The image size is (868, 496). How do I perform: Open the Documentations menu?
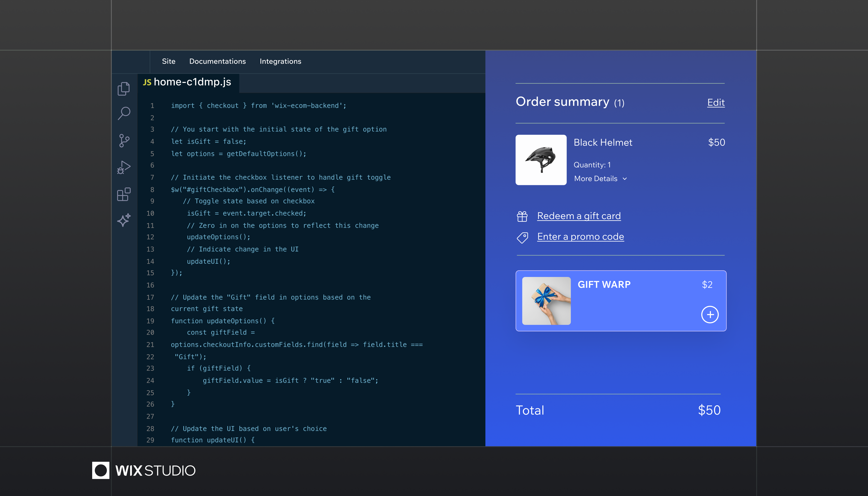pyautogui.click(x=217, y=61)
